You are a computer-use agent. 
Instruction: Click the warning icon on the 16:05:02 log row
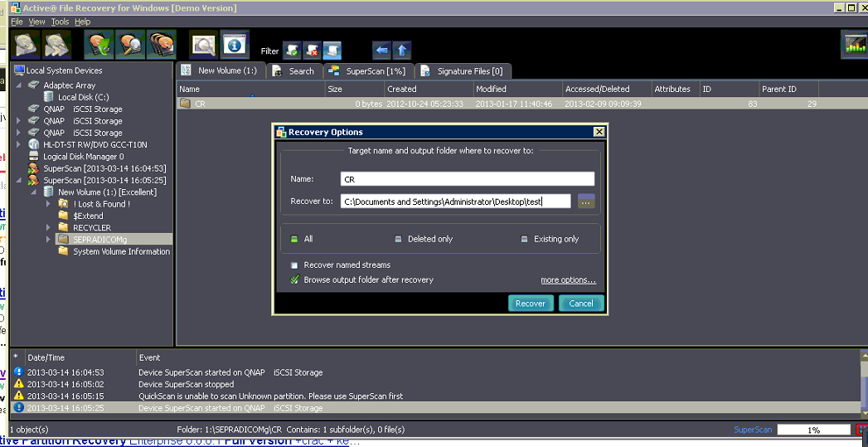pos(19,384)
